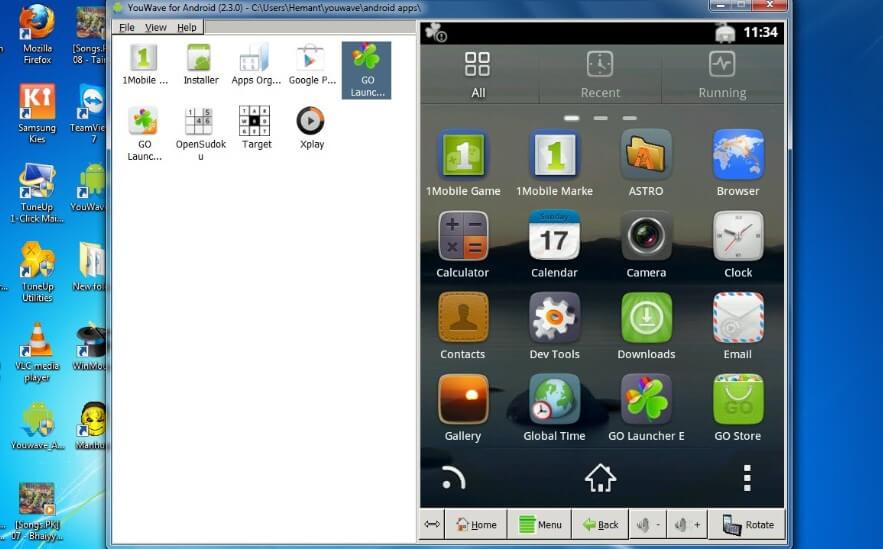The image size is (883, 549).
Task: Open TuneUp Utilities desktop shortcut
Action: point(37,273)
